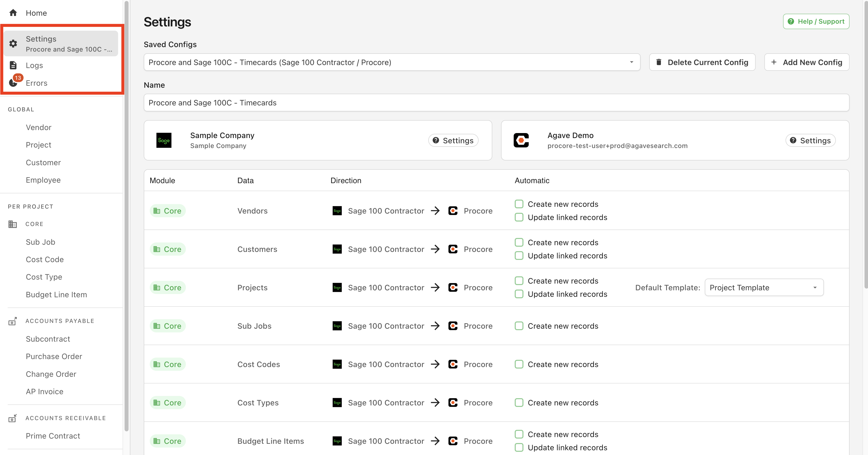Click the Logs document icon

pyautogui.click(x=13, y=65)
